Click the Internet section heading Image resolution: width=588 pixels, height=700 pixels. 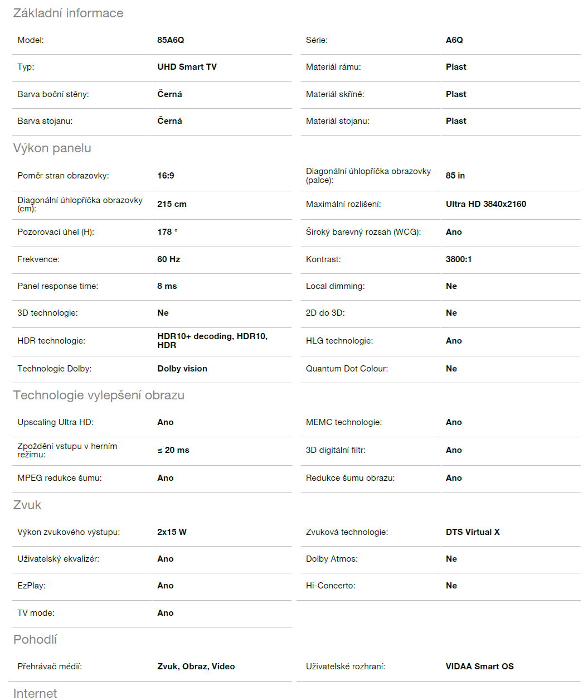click(35, 693)
